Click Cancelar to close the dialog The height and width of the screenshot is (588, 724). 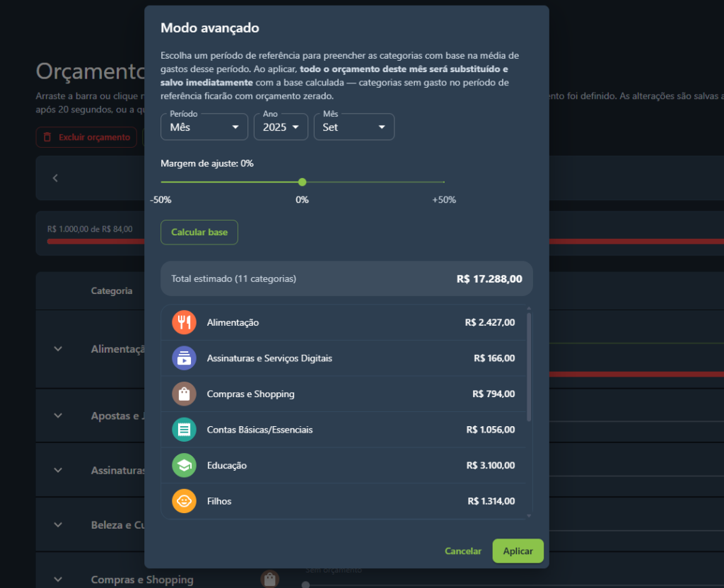tap(462, 551)
